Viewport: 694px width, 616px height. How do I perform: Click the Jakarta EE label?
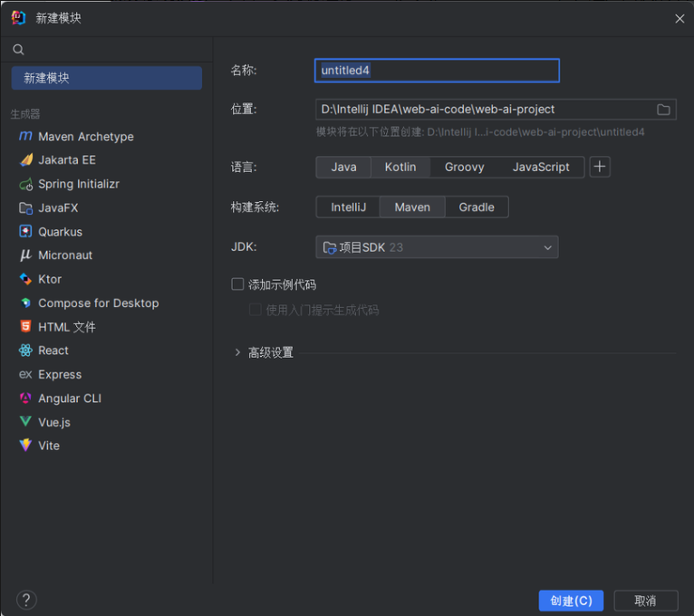(67, 159)
